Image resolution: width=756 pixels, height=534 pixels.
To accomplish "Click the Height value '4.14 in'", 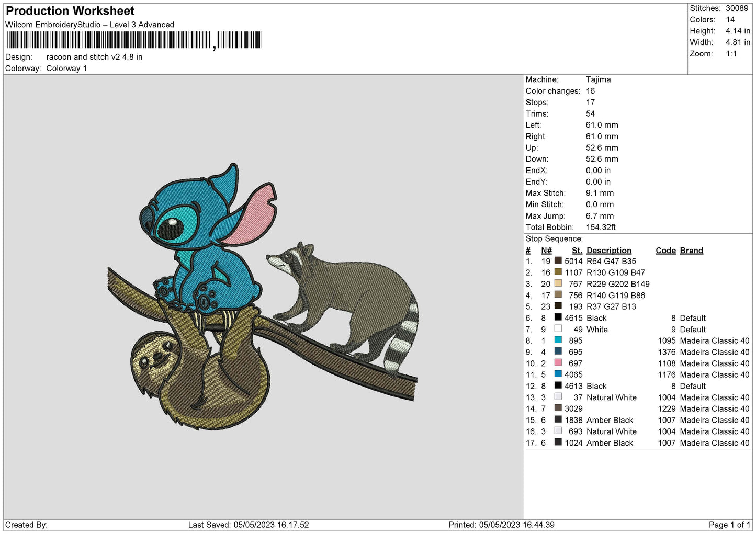I will coord(738,31).
